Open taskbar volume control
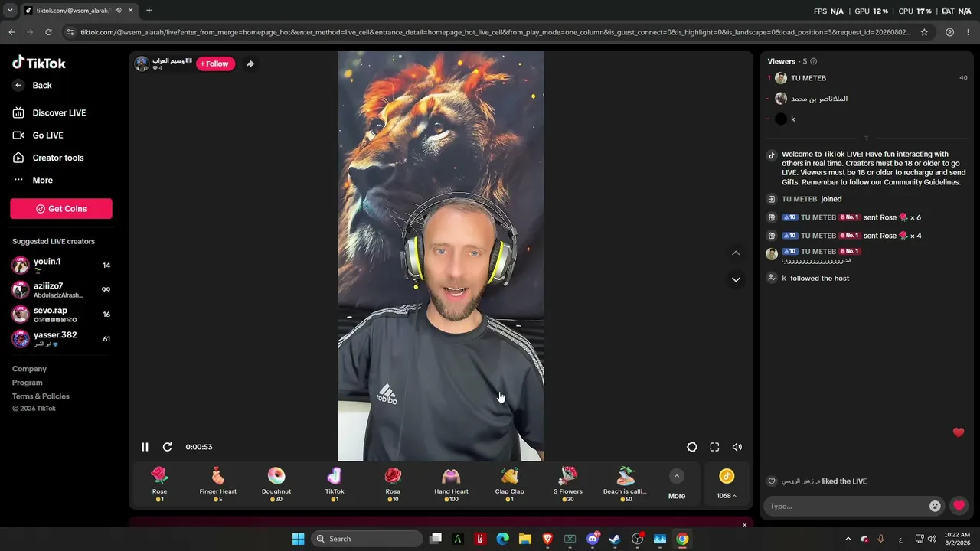 click(932, 539)
